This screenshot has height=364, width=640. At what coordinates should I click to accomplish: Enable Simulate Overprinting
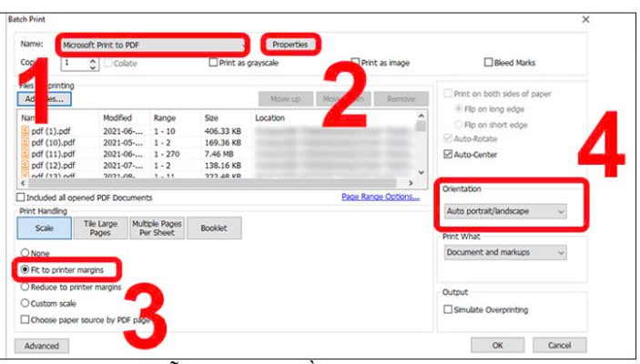pyautogui.click(x=448, y=309)
